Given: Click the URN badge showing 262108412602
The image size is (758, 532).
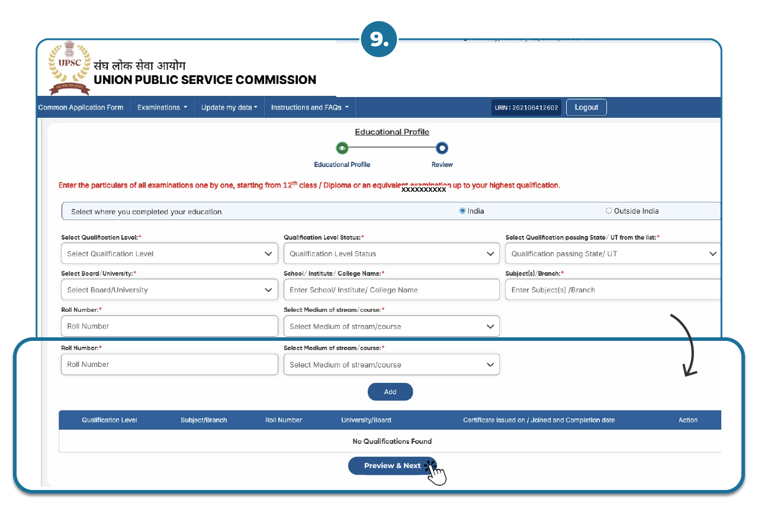Looking at the screenshot, I should pyautogui.click(x=526, y=107).
